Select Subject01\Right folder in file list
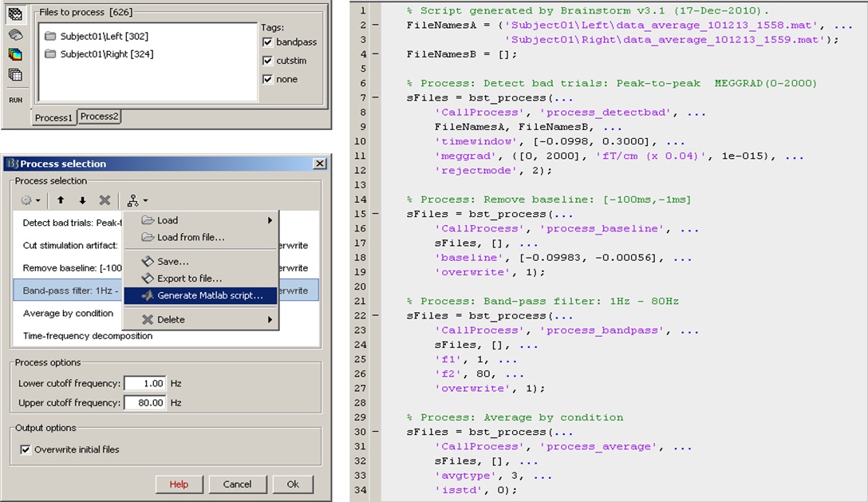 click(x=106, y=54)
